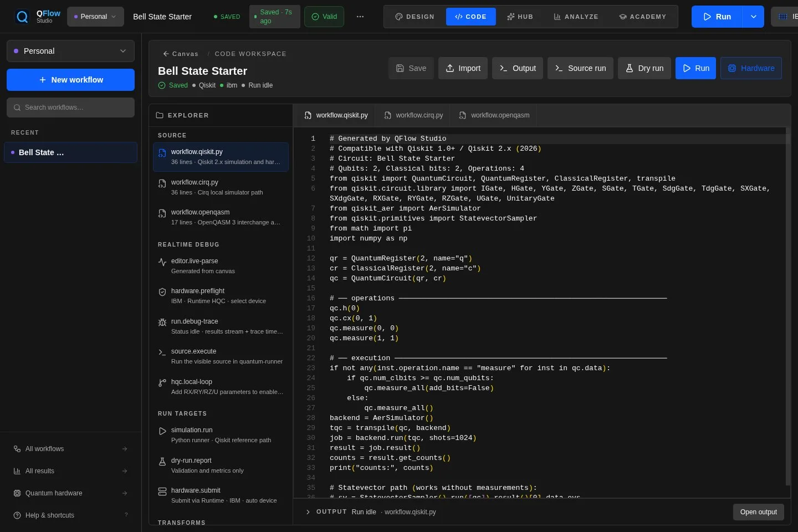
Task: Click the Valid status badge
Action: 324,17
